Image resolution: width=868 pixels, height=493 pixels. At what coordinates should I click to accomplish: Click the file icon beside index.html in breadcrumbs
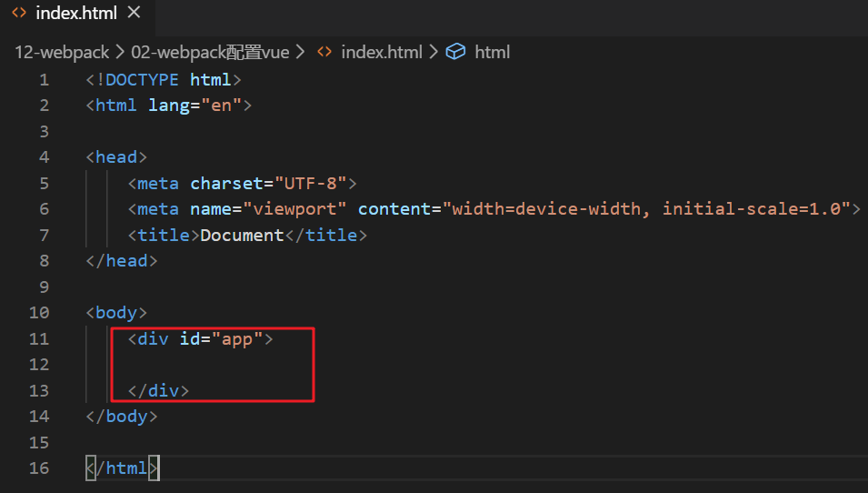pos(324,52)
